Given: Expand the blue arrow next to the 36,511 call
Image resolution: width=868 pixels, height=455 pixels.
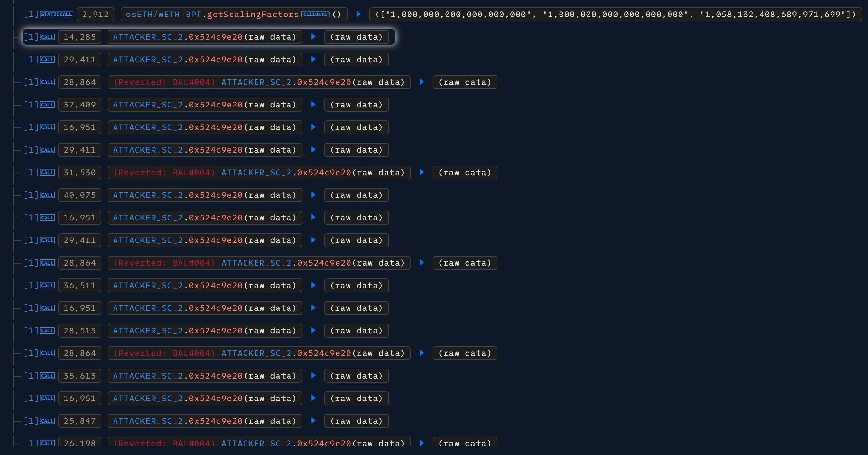Looking at the screenshot, I should coord(313,286).
